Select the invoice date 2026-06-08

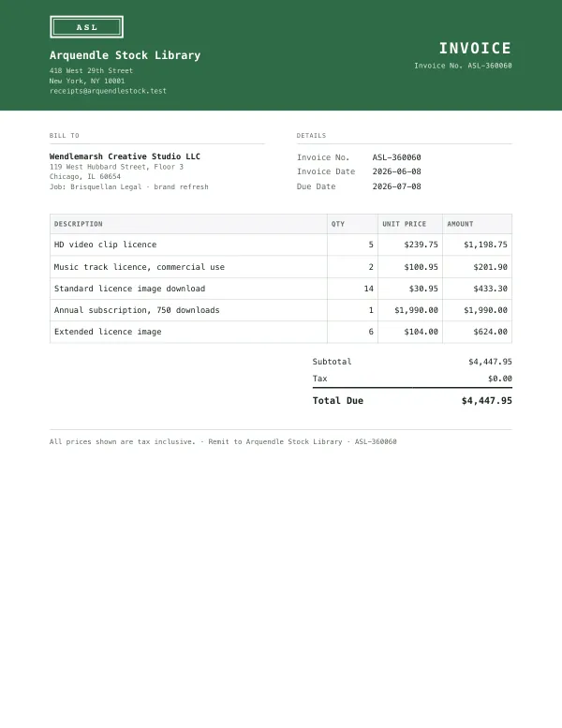coord(396,171)
